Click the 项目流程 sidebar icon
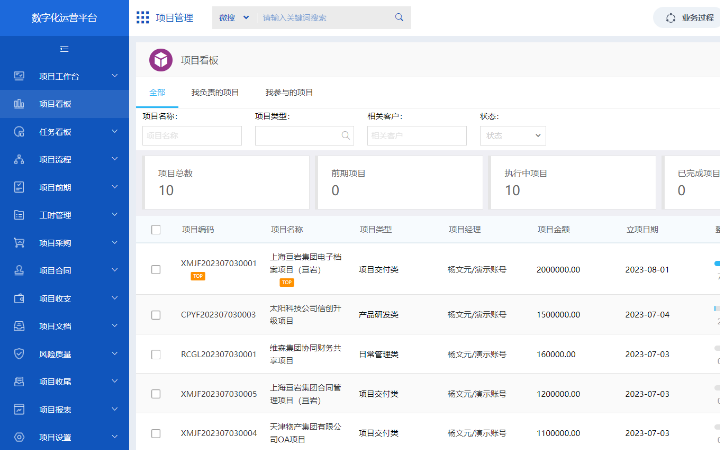Viewport: 720px width, 450px height. click(19, 159)
